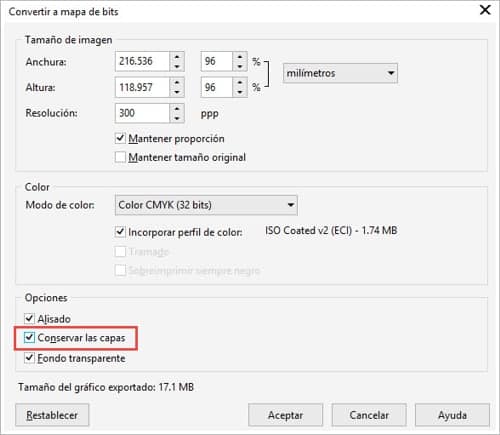
Task: Toggle Mantener proporción checkbox
Action: coord(120,138)
